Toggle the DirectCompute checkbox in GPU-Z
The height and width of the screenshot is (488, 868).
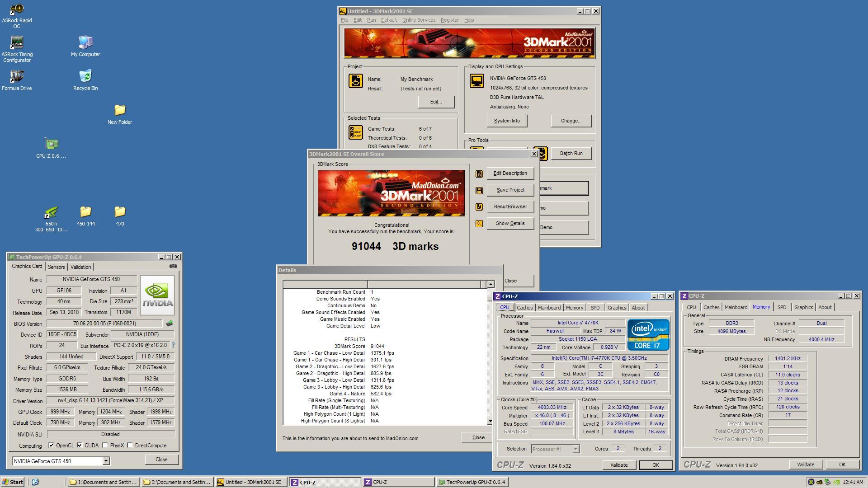(x=130, y=446)
